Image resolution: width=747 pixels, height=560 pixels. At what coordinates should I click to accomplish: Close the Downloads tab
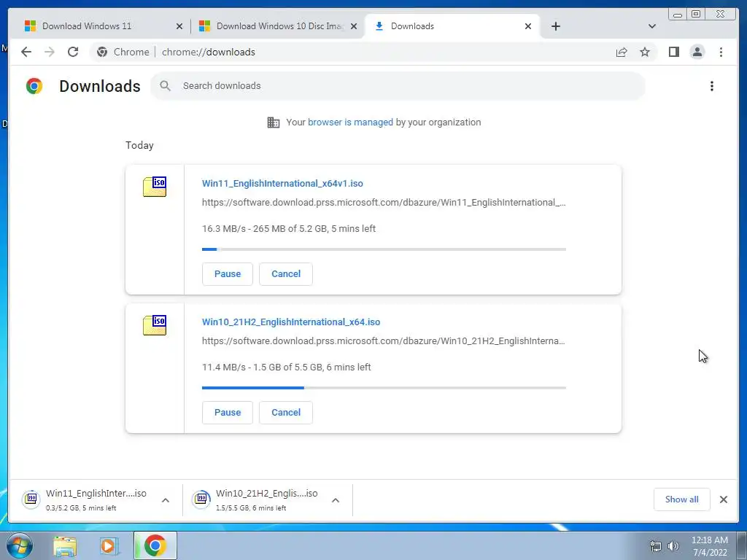(528, 26)
